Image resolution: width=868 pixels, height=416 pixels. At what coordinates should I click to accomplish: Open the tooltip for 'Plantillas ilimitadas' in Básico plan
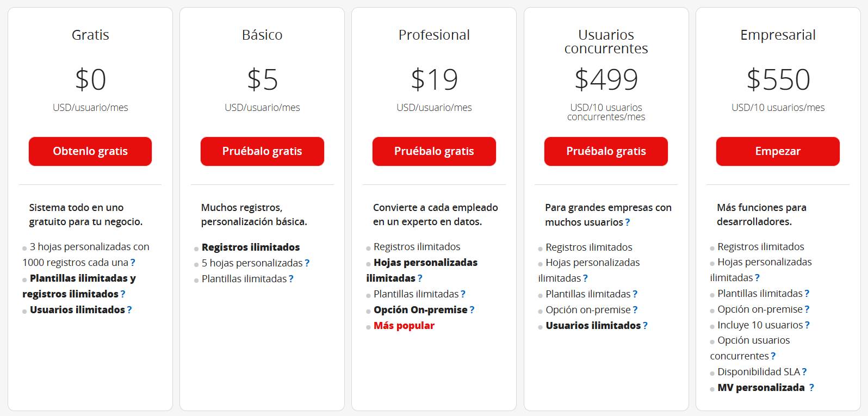point(292,278)
